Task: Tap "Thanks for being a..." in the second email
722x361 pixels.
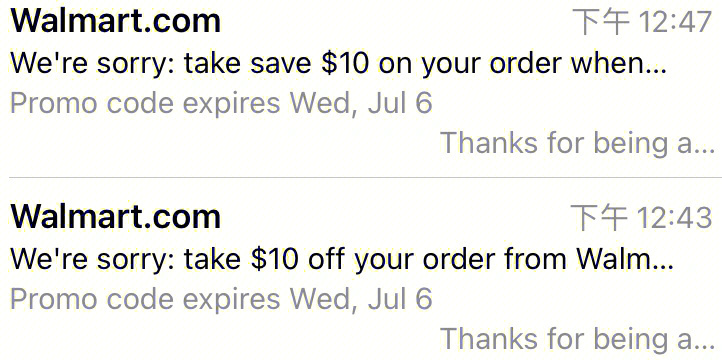Action: (x=577, y=338)
